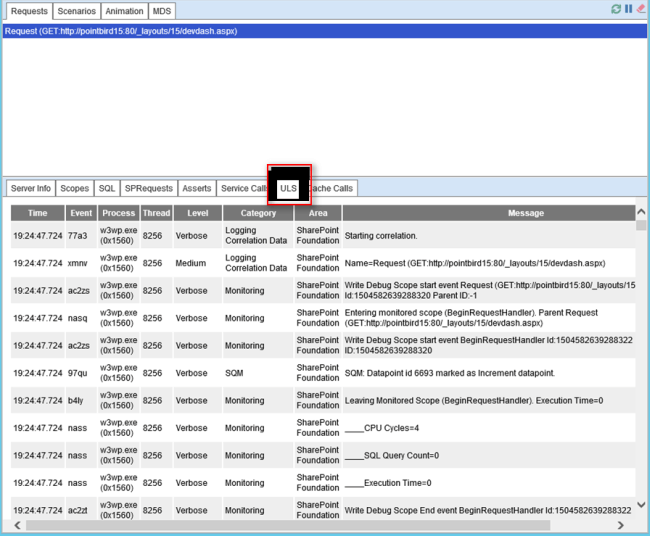Click the Level column header
This screenshot has height=536, width=650.
point(198,213)
